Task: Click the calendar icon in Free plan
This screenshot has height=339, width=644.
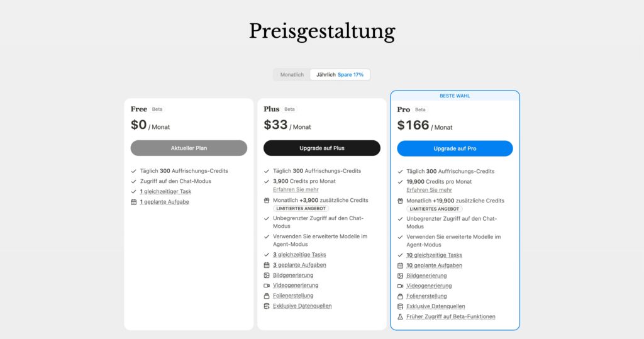Action: tap(133, 202)
